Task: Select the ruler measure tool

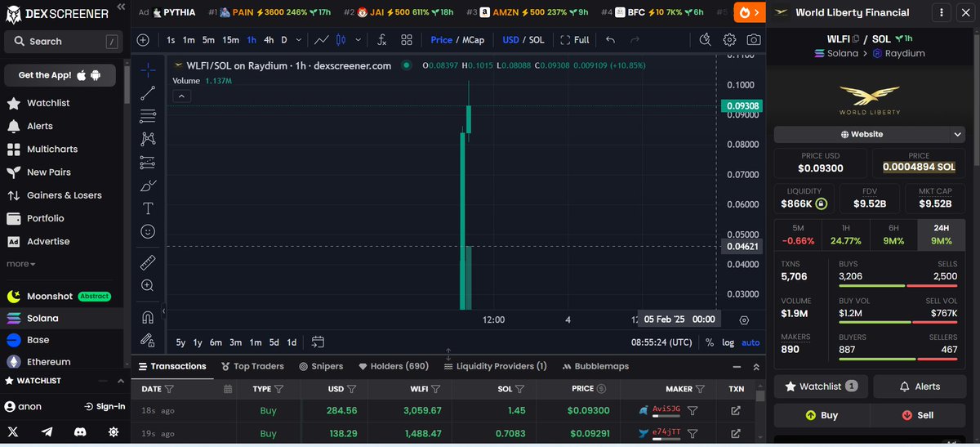Action: 148,262
